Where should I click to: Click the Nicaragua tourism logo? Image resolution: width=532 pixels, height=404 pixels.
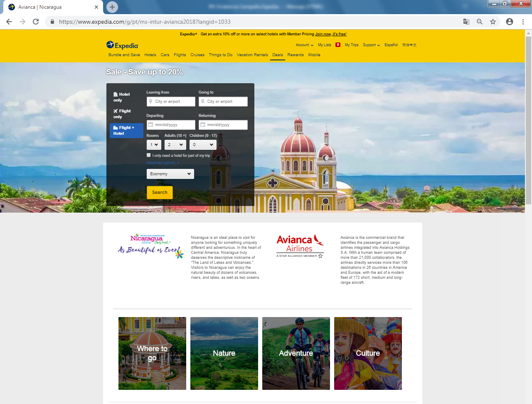150,246
